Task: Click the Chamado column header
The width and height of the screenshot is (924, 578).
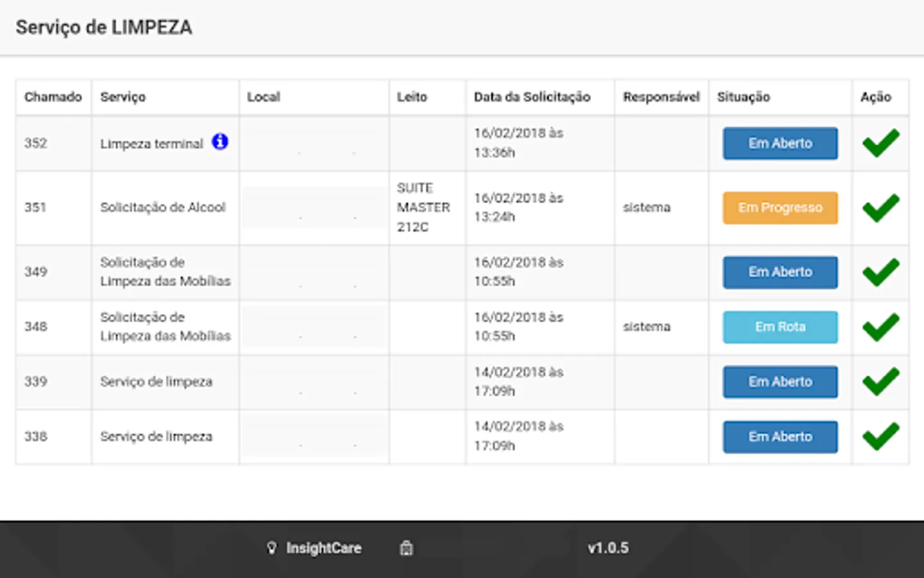Action: [x=53, y=97]
